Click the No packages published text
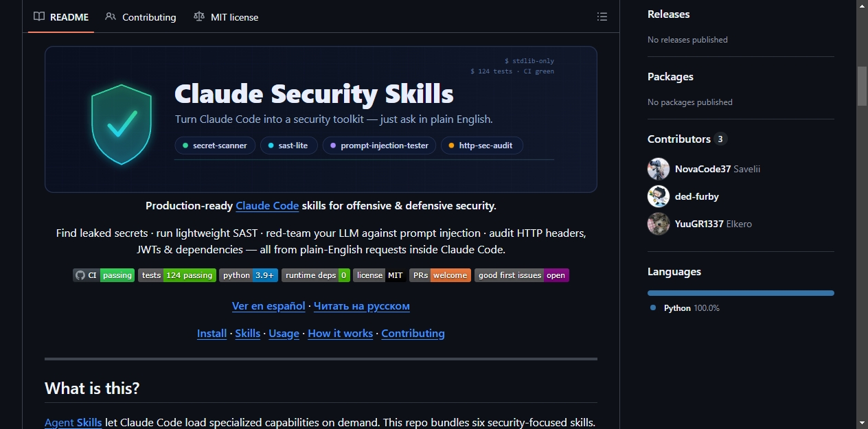The image size is (868, 429). coord(690,102)
